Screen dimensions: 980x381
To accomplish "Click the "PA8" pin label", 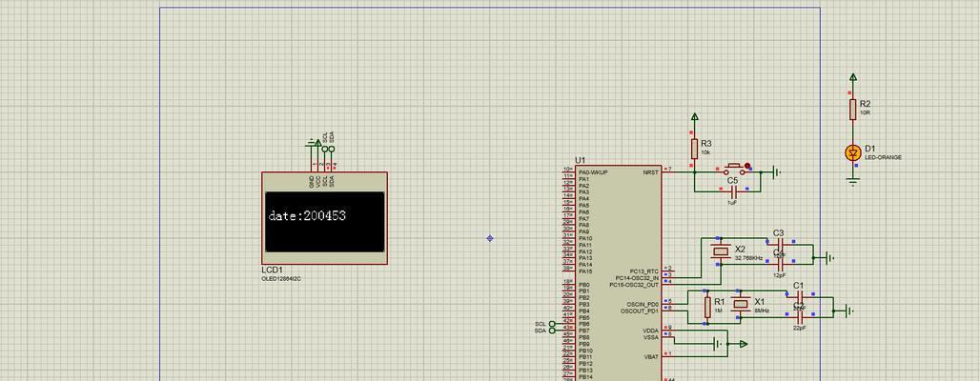I will coord(583,225).
